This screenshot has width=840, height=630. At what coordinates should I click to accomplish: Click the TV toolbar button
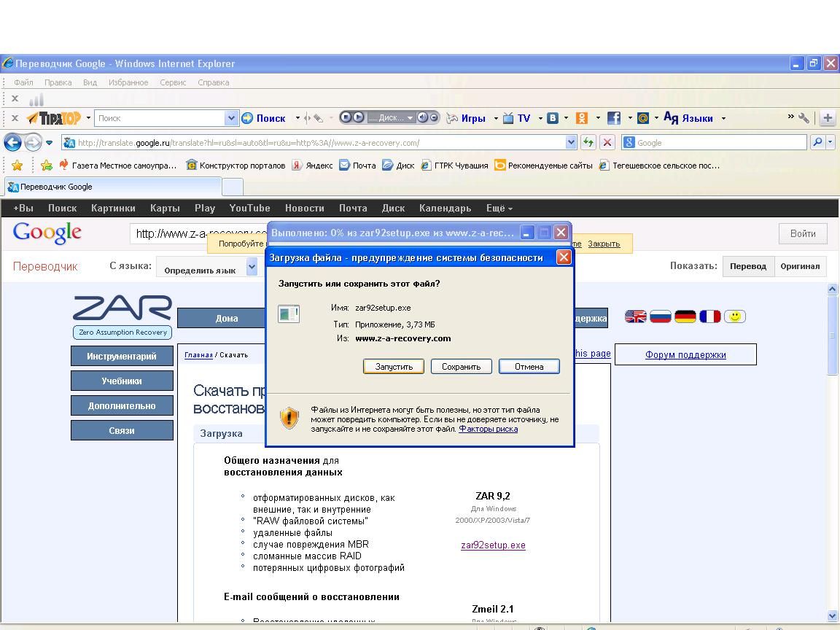[x=517, y=118]
